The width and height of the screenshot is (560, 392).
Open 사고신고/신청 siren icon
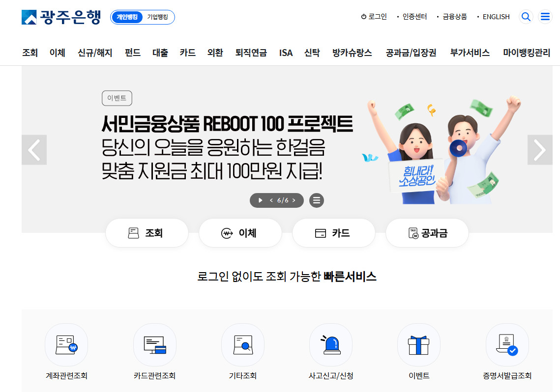[331, 345]
